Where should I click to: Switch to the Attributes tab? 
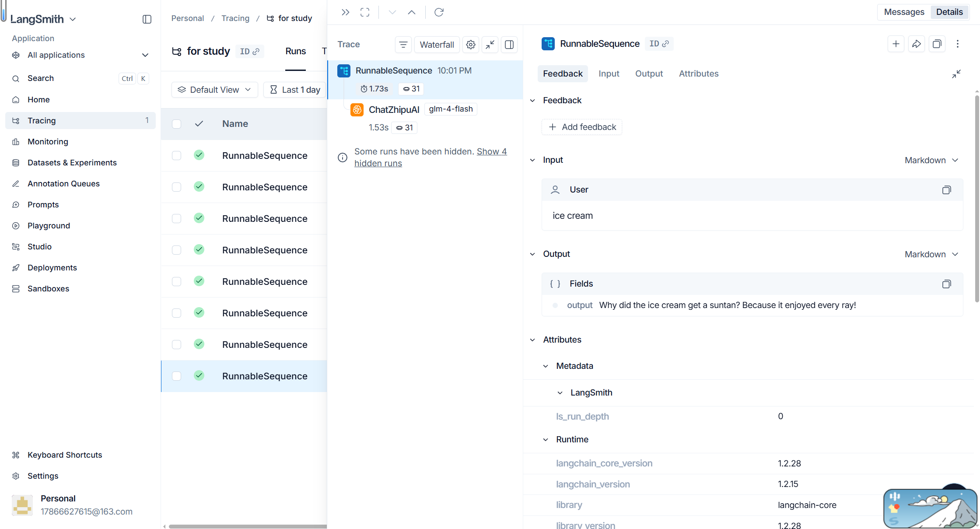click(x=699, y=74)
